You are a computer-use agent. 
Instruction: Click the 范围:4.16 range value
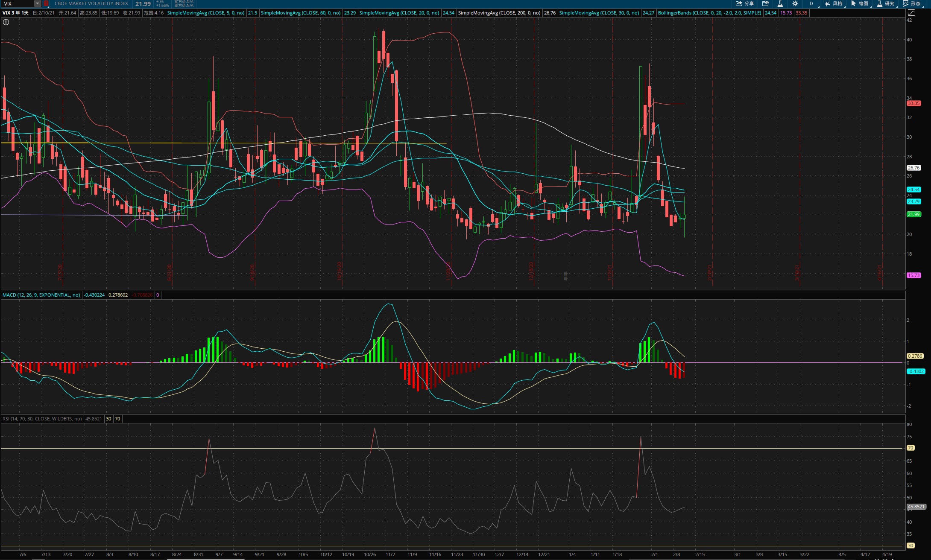point(154,13)
